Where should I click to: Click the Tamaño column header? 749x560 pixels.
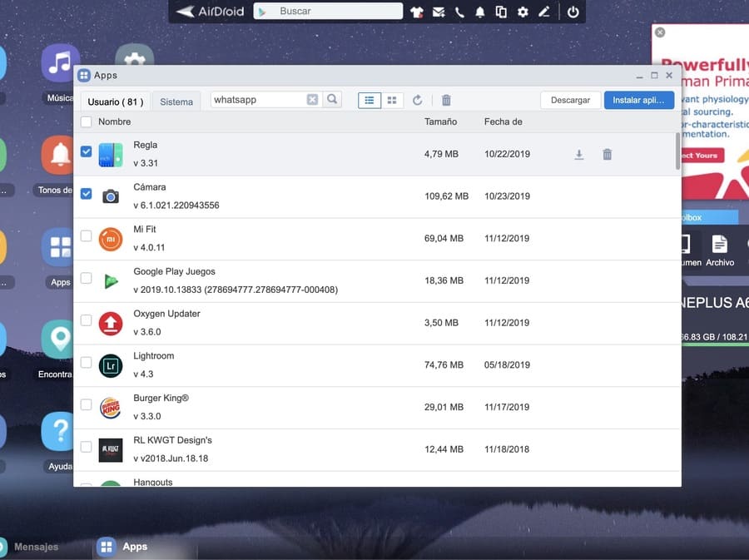441,121
